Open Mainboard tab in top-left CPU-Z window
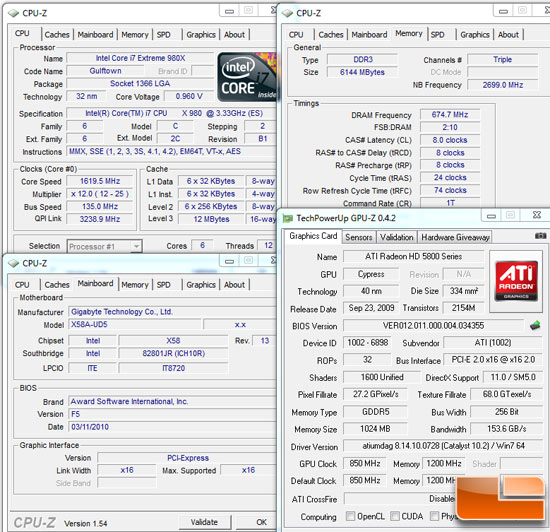Viewport: 550px width, 532px height. (x=95, y=35)
